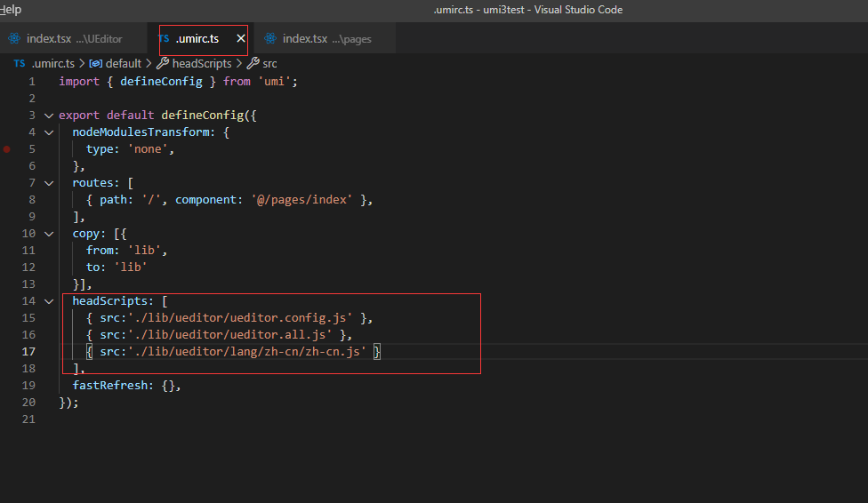Click 'lib' value on the from line
This screenshot has height=503, width=868.
click(x=144, y=250)
